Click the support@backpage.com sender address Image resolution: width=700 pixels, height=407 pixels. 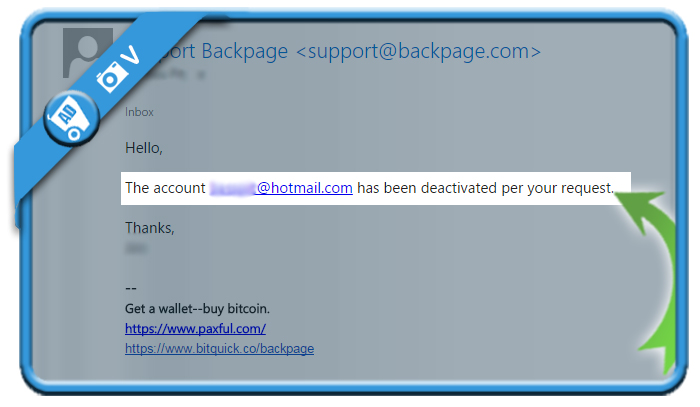tap(419, 51)
